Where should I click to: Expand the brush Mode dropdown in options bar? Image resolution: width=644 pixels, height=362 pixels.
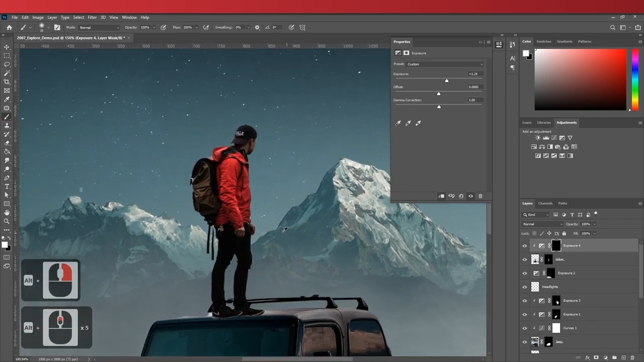pyautogui.click(x=99, y=28)
